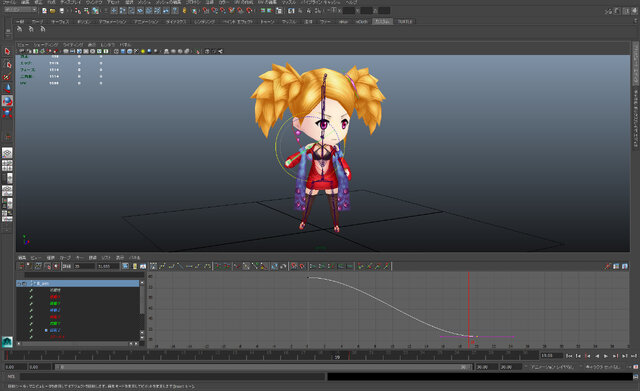Toggle grid display in viewport toolbar
This screenshot has height=391, width=640.
[x=66, y=51]
